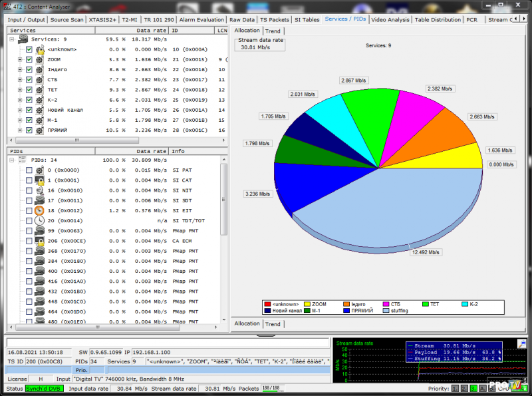Viewport: 532px width, 396px height.
Task: Click the satellite dish icon for PID 16
Action: 39,190
